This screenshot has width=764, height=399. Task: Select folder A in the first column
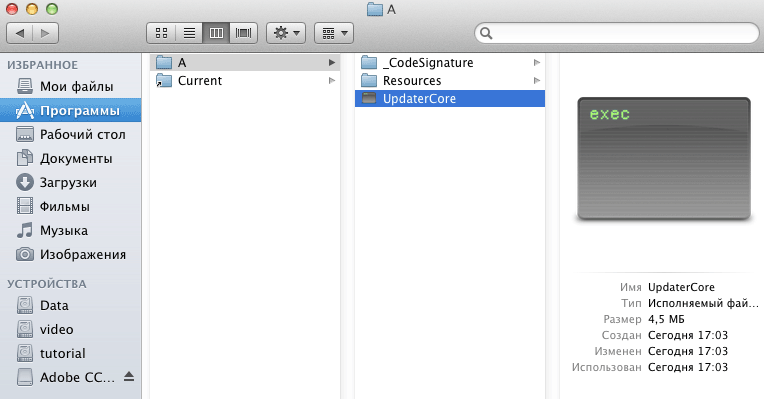pyautogui.click(x=245, y=62)
